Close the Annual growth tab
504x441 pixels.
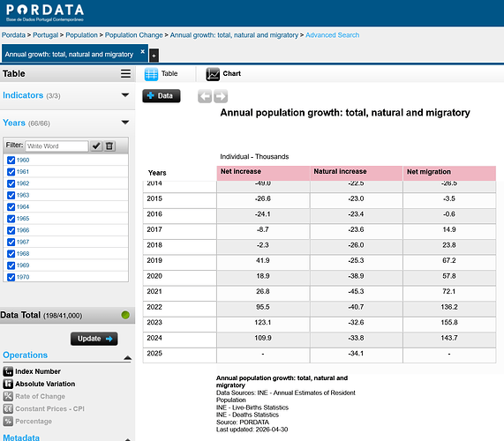[143, 51]
